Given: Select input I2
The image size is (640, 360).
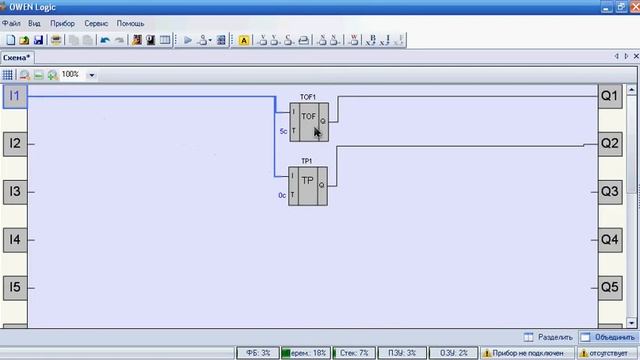Looking at the screenshot, I should coord(15,144).
